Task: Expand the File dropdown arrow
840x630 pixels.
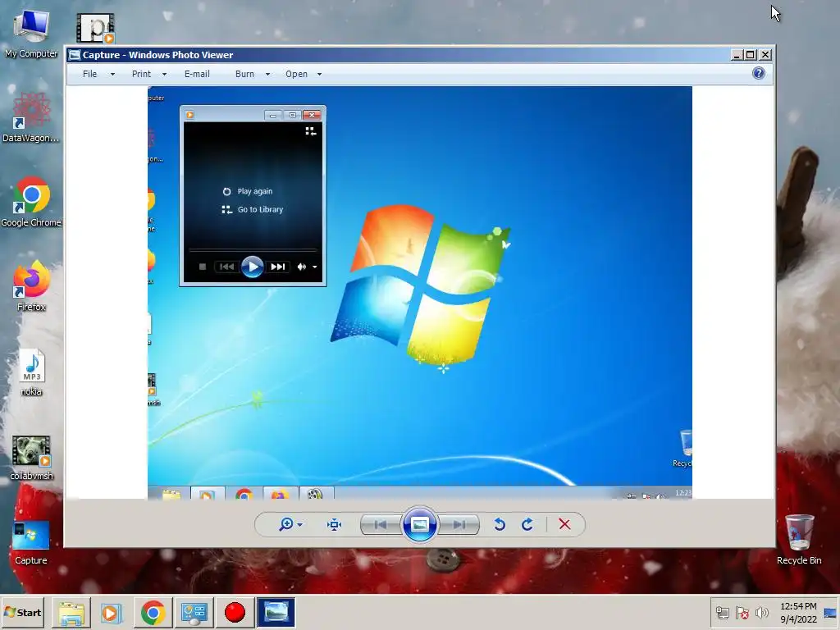Action: pyautogui.click(x=112, y=75)
